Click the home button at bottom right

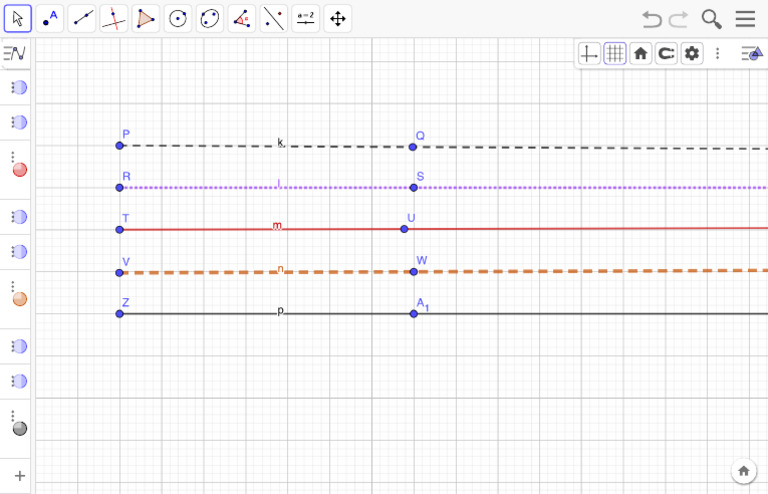tap(744, 471)
